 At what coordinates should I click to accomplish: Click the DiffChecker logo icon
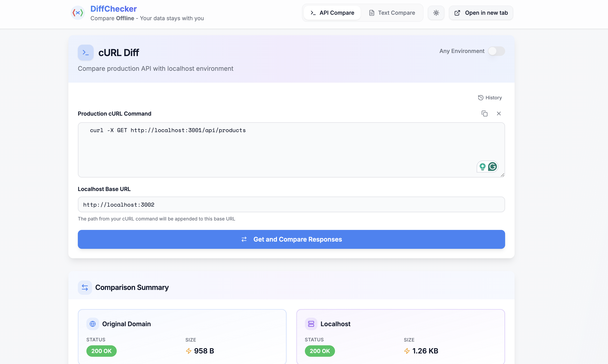(78, 13)
